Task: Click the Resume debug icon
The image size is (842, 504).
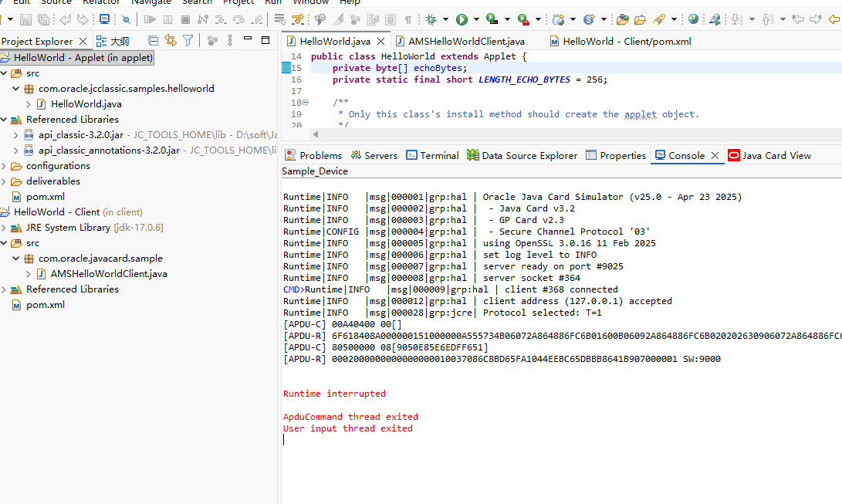Action: 150,19
